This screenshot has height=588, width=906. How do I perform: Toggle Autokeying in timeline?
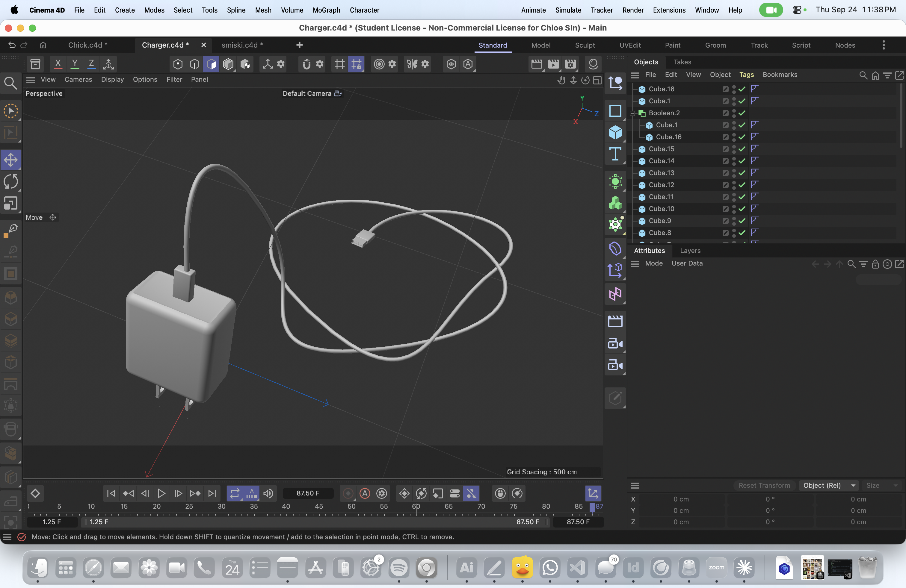pos(365,493)
